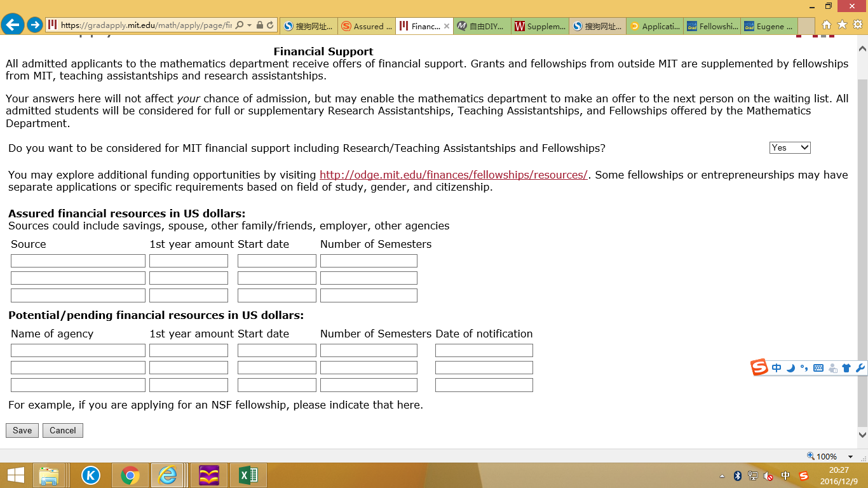868x488 pixels.
Task: Switch to the Fellowshi... tab
Action: click(712, 26)
